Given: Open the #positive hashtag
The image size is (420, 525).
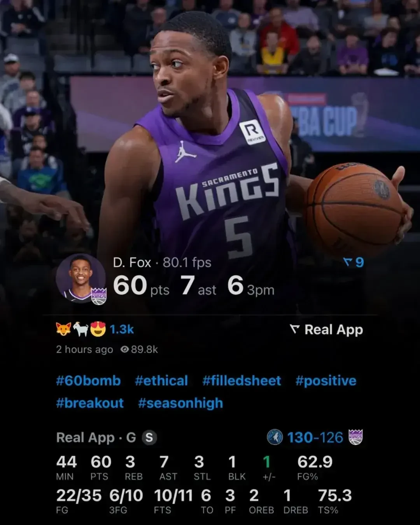Looking at the screenshot, I should click(326, 381).
